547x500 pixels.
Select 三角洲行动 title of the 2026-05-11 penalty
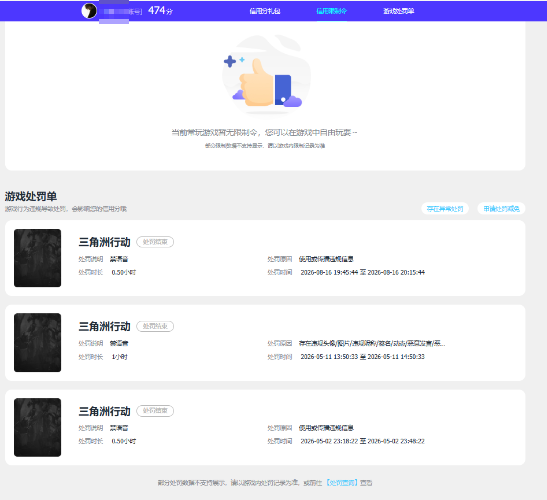(x=104, y=326)
